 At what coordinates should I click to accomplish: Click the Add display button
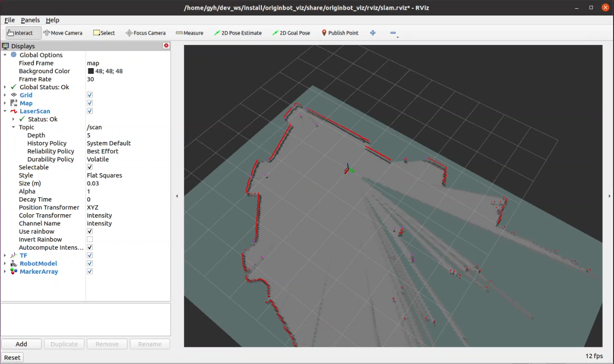point(21,344)
